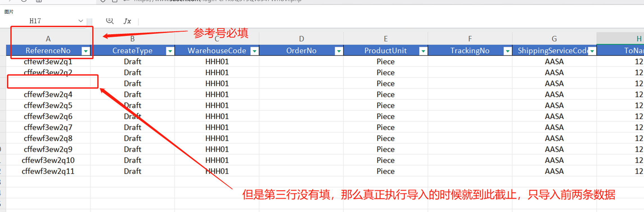Image resolution: width=644 pixels, height=212 pixels.
Task: Select column A header
Action: [48, 39]
